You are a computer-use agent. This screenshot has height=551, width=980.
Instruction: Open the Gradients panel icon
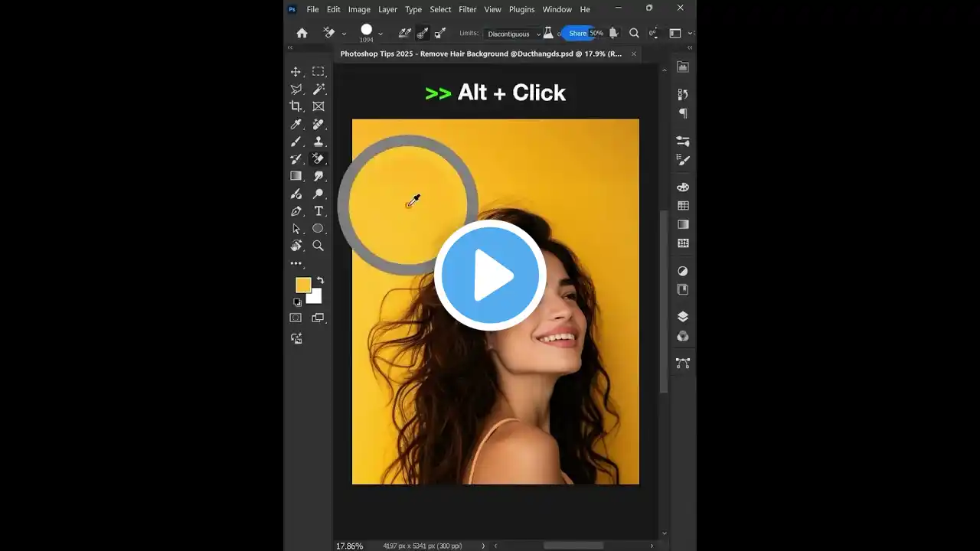683,224
